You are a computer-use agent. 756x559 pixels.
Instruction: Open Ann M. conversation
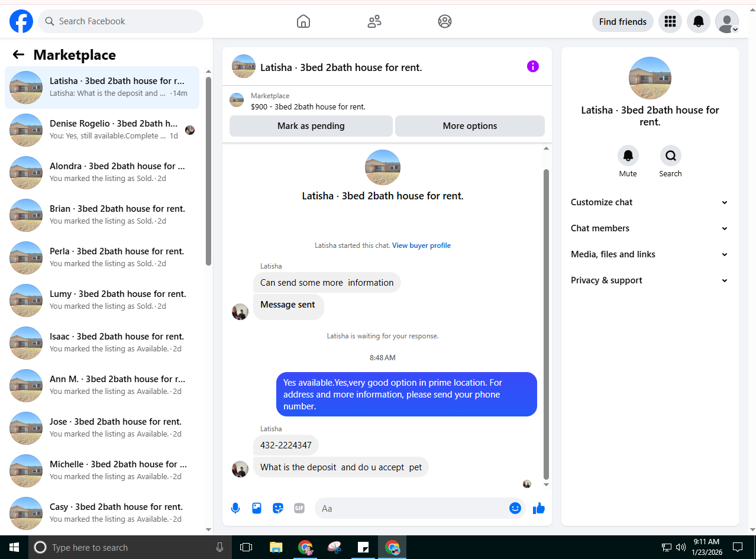(x=102, y=386)
